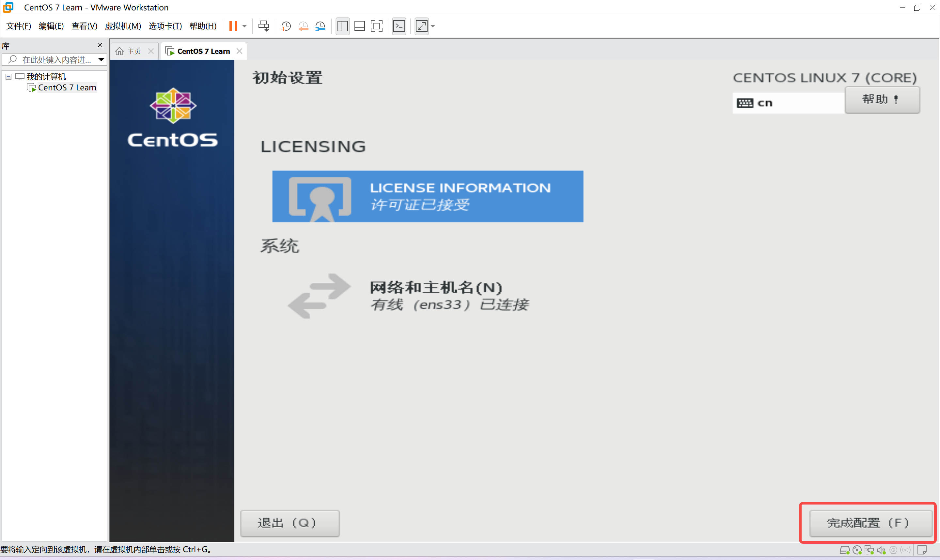The width and height of the screenshot is (940, 560).
Task: Switch to the 主页 home tab
Action: [x=134, y=51]
